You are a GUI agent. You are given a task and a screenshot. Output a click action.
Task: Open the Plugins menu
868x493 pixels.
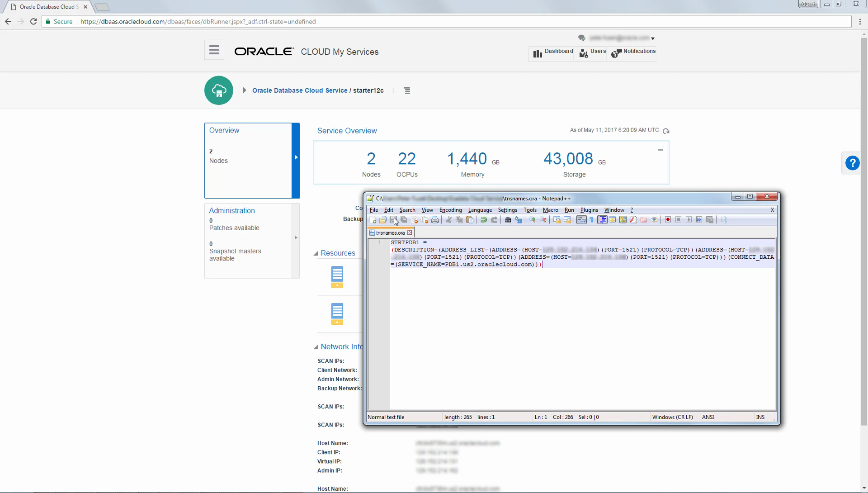589,210
